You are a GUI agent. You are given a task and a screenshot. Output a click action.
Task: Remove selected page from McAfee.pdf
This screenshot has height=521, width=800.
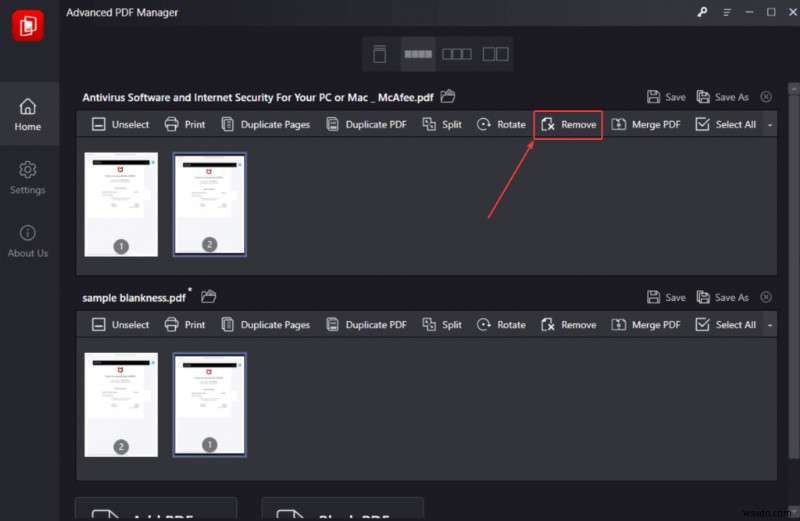pos(568,125)
